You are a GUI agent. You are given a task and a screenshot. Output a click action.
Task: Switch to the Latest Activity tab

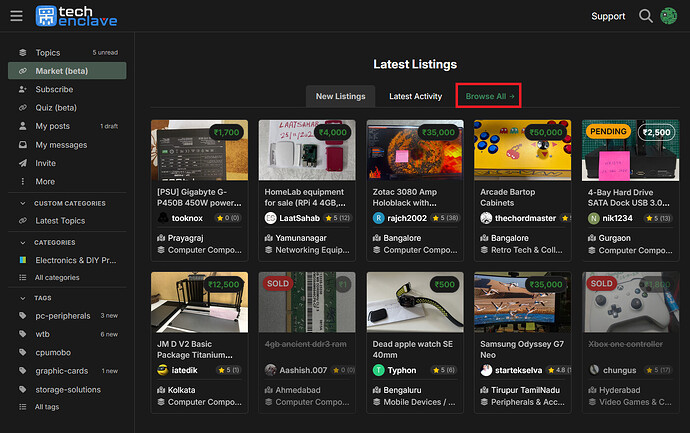(x=415, y=96)
